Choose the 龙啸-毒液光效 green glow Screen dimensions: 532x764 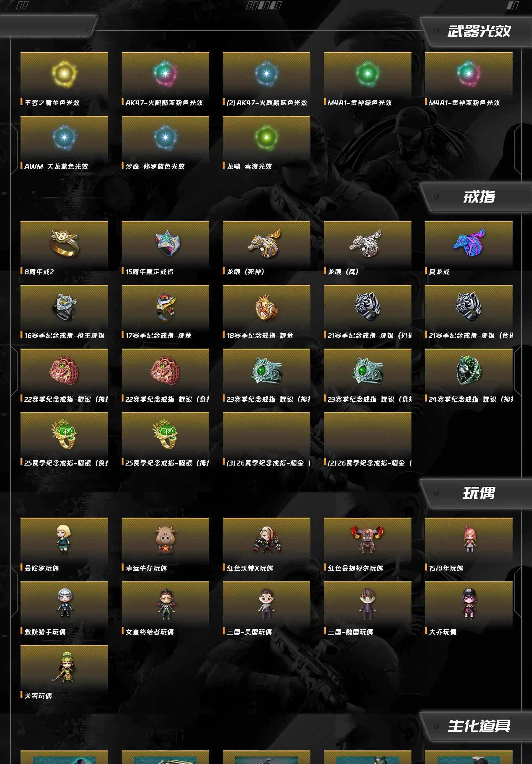coord(266,137)
